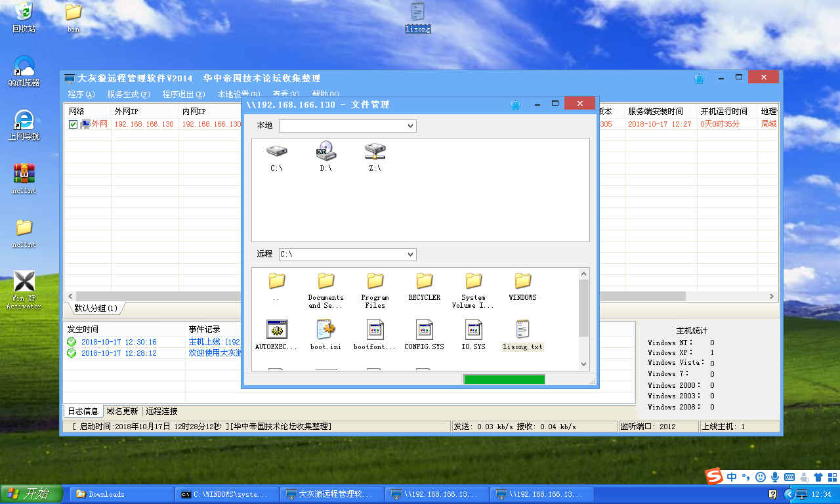Select the 默认分组(1) group tab
Viewport: 840px width, 504px height.
pos(96,308)
